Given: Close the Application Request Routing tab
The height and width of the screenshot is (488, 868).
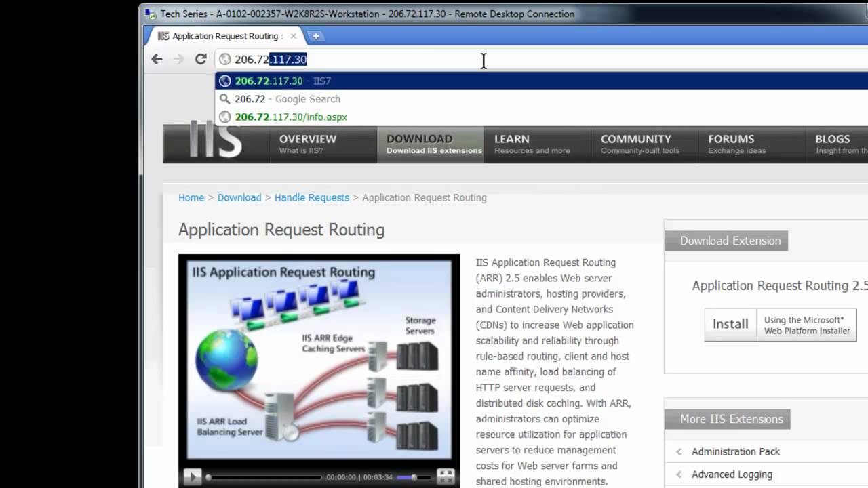Looking at the screenshot, I should pos(294,36).
